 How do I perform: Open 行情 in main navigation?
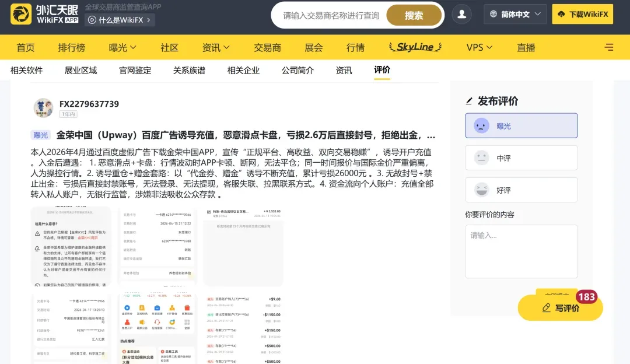click(356, 47)
